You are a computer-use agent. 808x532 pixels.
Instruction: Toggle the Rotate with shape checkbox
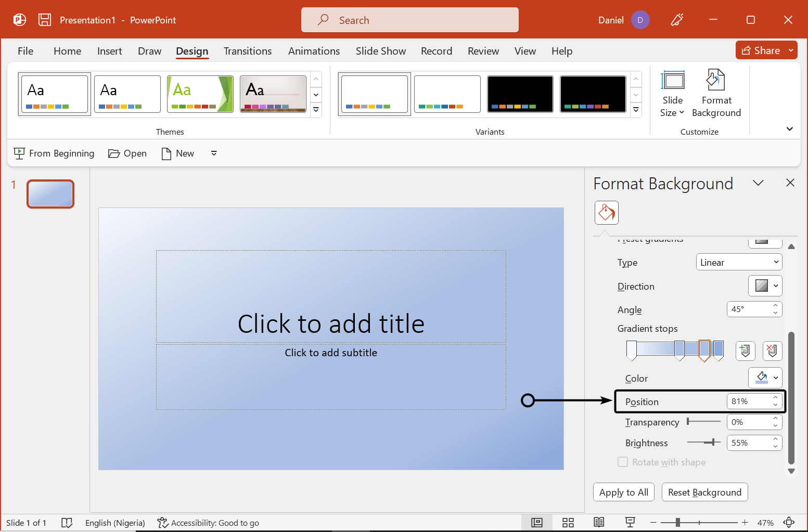(623, 462)
